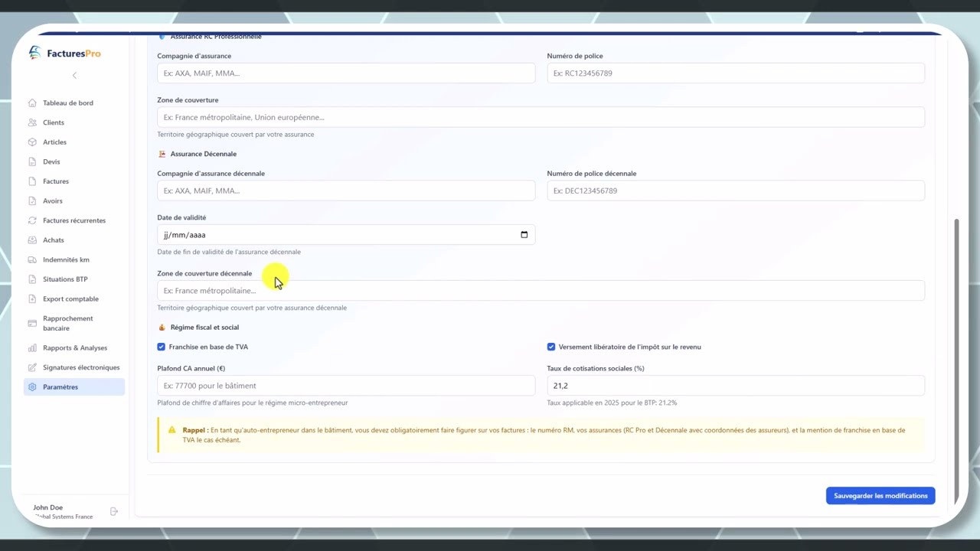The height and width of the screenshot is (551, 980).
Task: Navigate to Devis
Action: coord(73,161)
